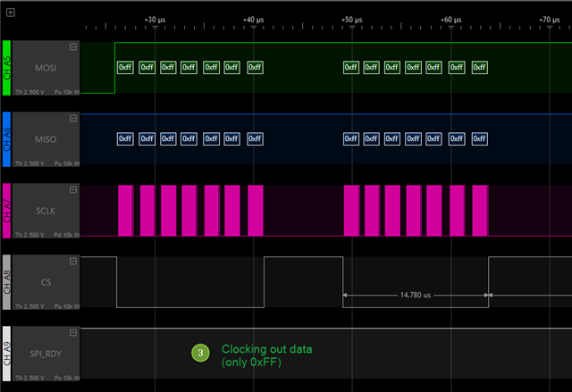572x392 pixels.
Task: Click the first CS low pulse
Action: tap(190, 282)
